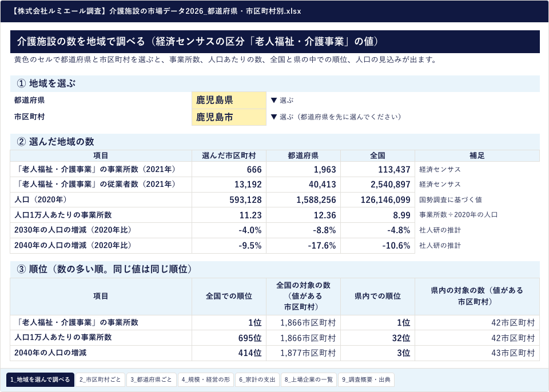Click the city population value 593,128

pyautogui.click(x=229, y=200)
